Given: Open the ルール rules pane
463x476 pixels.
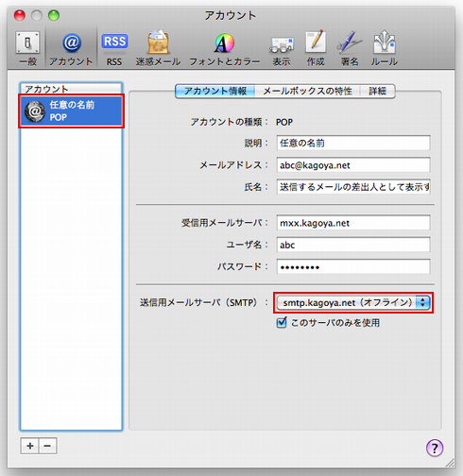Looking at the screenshot, I should [385, 48].
